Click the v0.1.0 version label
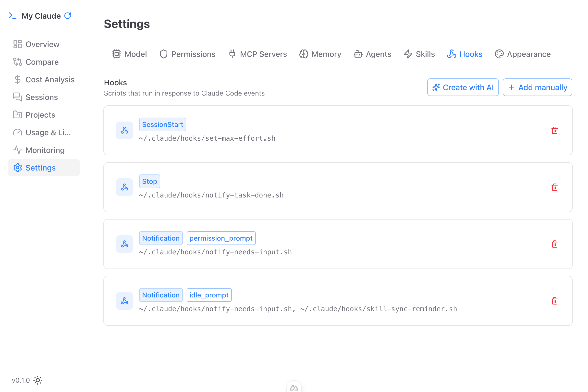 21,380
